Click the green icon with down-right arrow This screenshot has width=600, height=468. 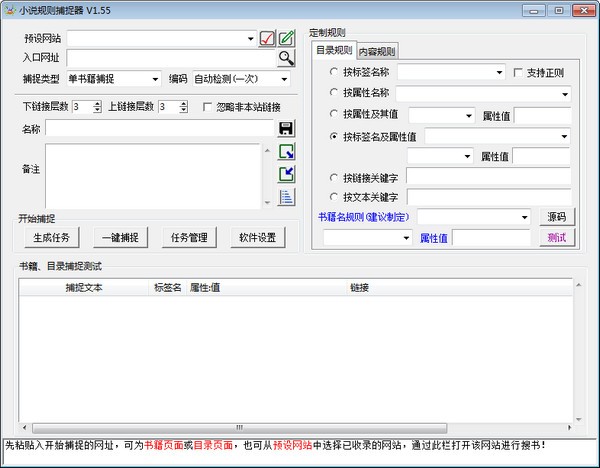(286, 152)
